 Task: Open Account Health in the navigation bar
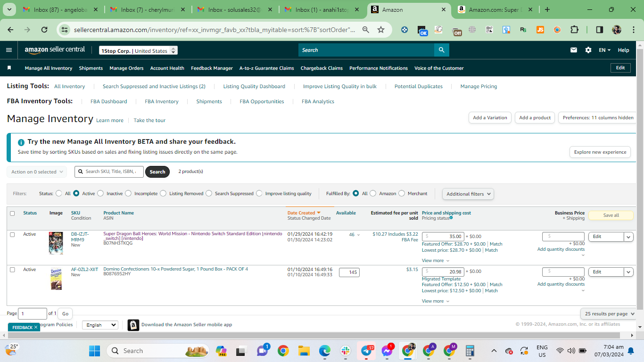tap(167, 68)
